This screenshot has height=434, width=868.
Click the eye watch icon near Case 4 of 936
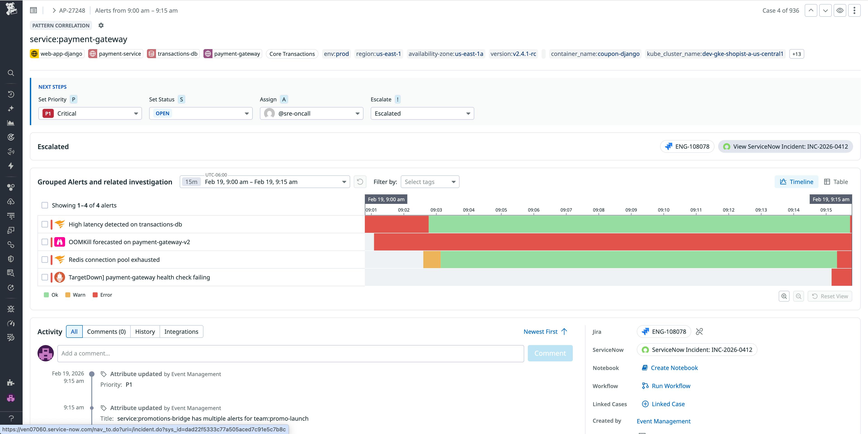(840, 10)
